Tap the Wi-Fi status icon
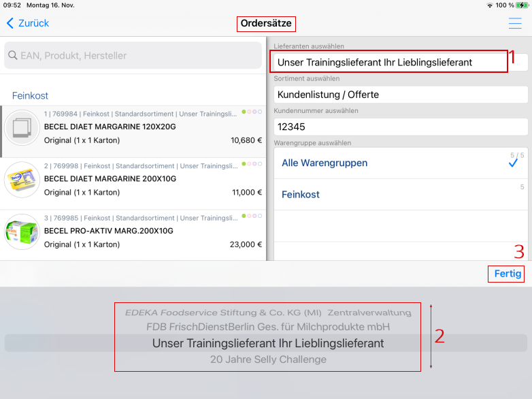 489,5
